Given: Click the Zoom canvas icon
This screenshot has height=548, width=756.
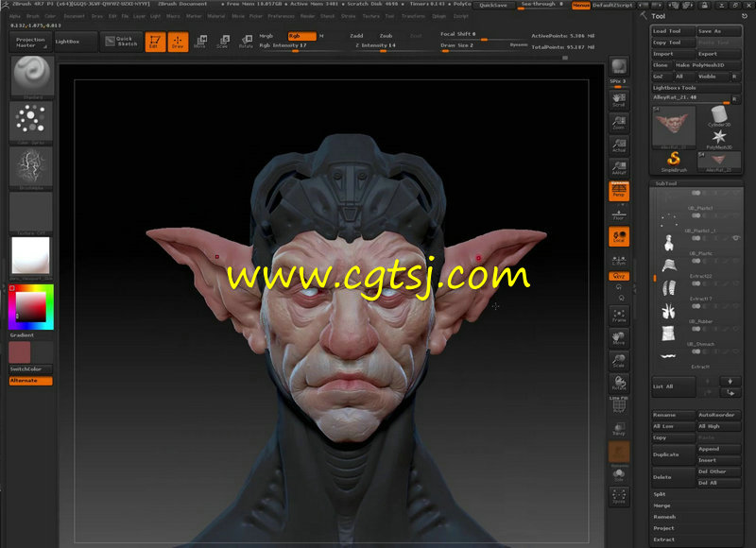Looking at the screenshot, I should (619, 123).
